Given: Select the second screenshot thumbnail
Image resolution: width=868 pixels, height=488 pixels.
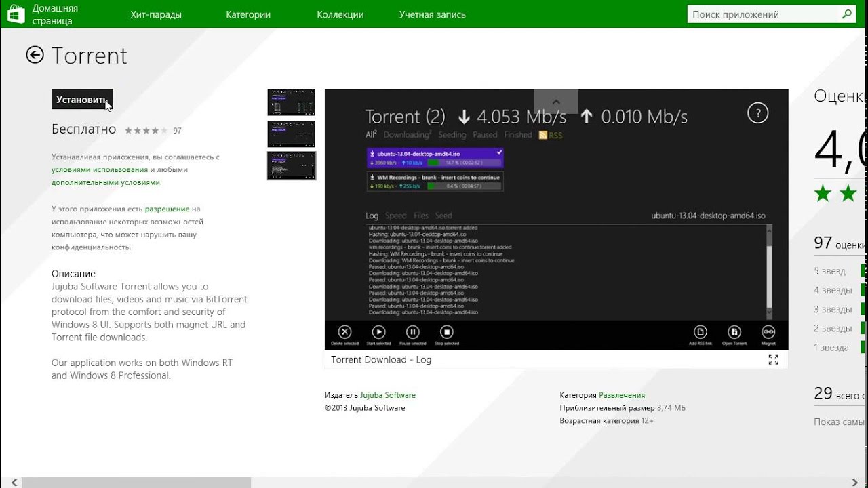Looking at the screenshot, I should pos(292,134).
